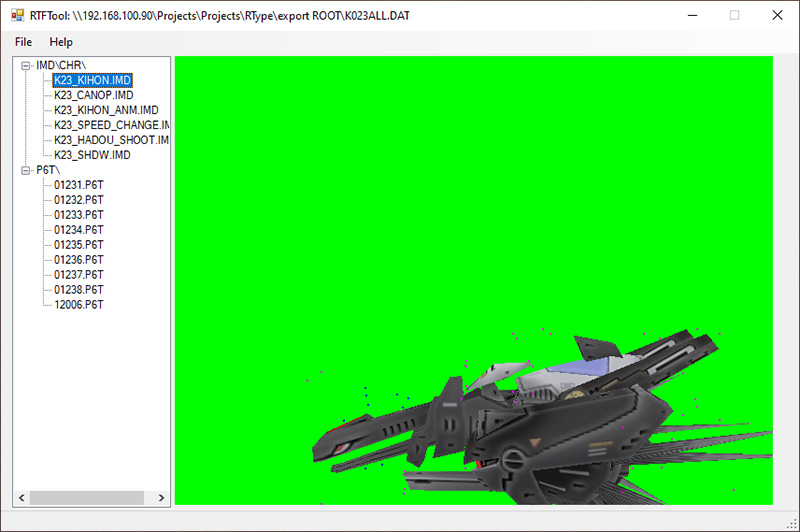Viewport: 800px width, 532px height.
Task: Click the P6T\ folder label
Action: [48, 170]
